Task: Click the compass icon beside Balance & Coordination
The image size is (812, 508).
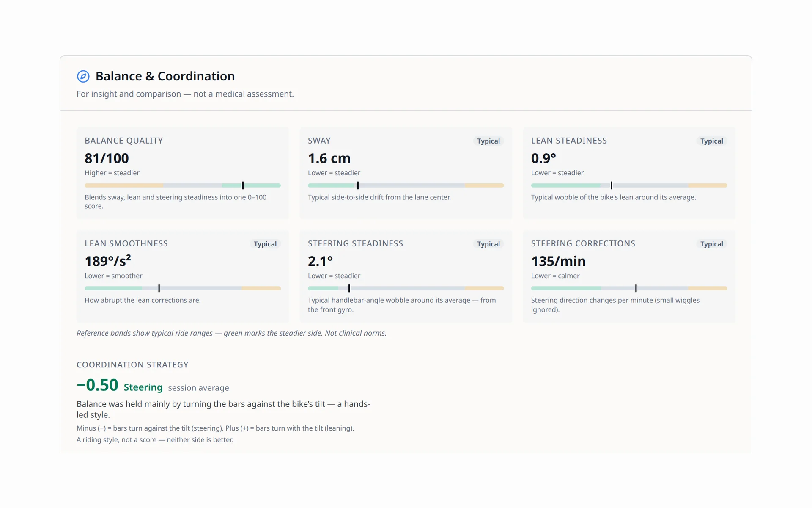Action: click(x=83, y=76)
